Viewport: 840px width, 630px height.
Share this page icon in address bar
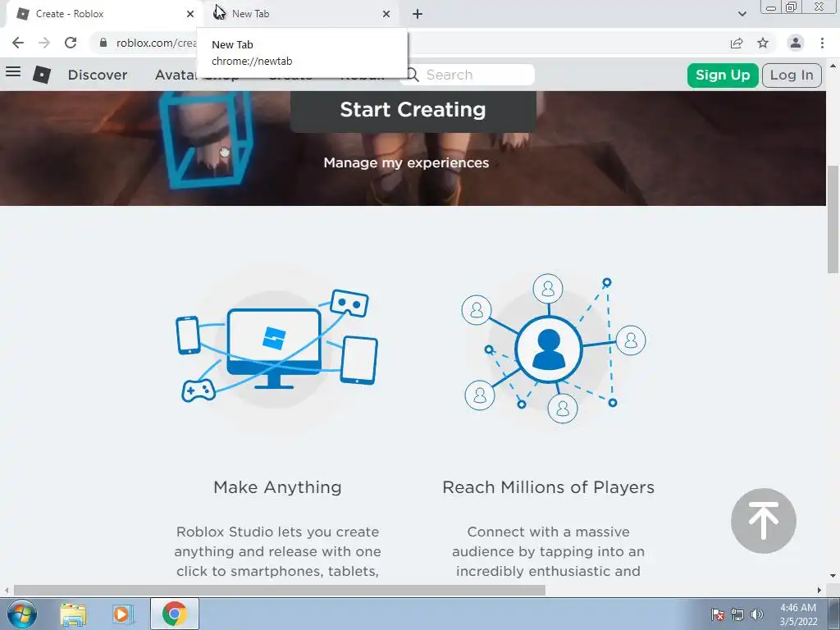737,43
